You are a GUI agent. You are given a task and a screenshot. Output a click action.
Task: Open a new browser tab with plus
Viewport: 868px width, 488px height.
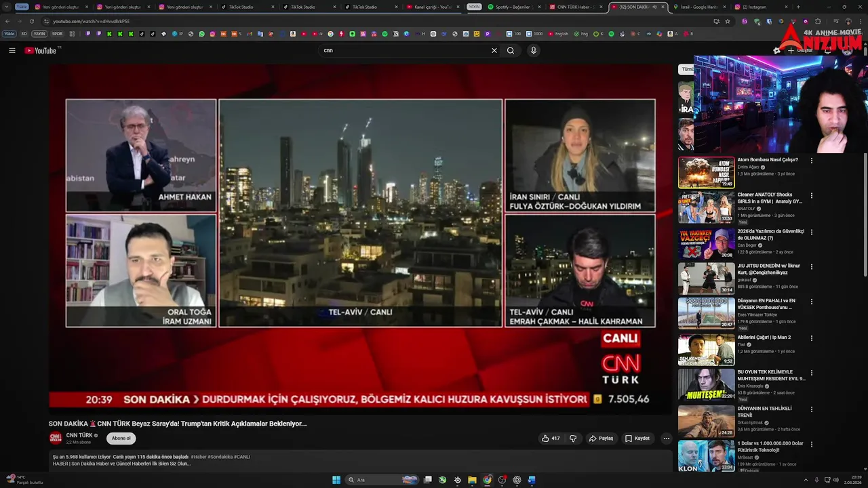[x=798, y=7]
